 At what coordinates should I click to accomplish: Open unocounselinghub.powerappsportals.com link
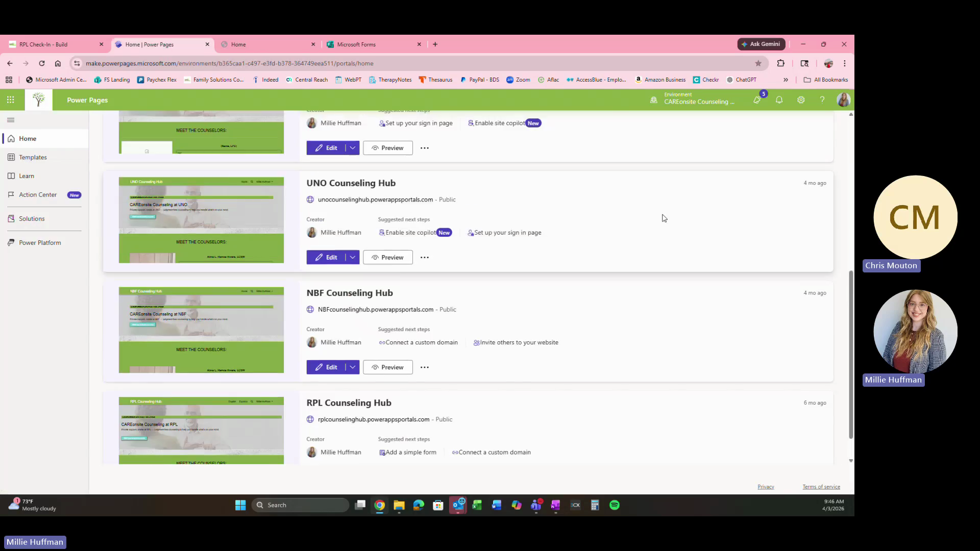[375, 199]
